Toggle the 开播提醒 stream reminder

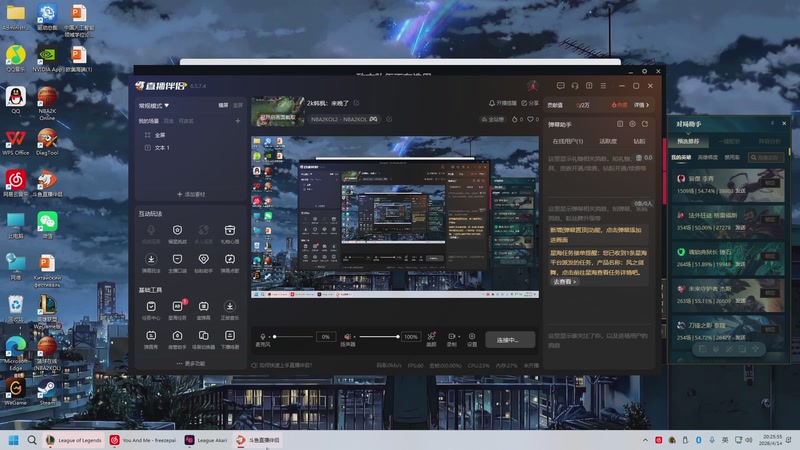tap(503, 103)
